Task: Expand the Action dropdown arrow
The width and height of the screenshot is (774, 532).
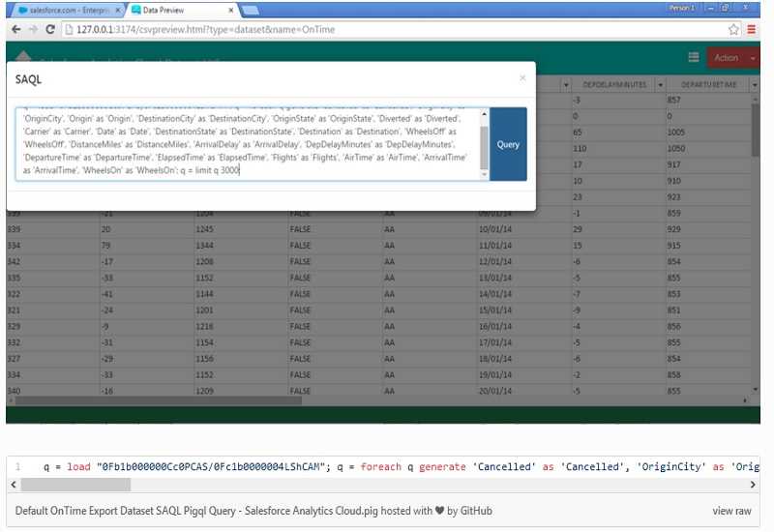Action: coord(753,58)
